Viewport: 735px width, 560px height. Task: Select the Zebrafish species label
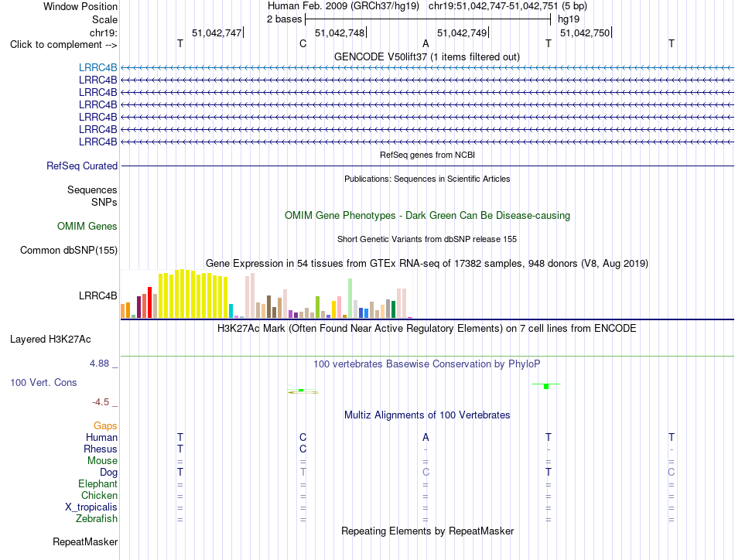97,519
